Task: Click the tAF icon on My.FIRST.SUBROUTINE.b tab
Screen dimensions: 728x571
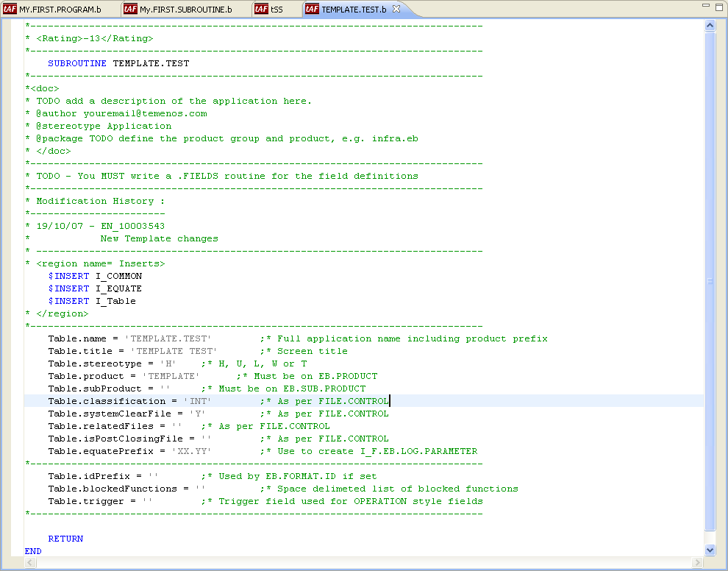Action: 130,10
